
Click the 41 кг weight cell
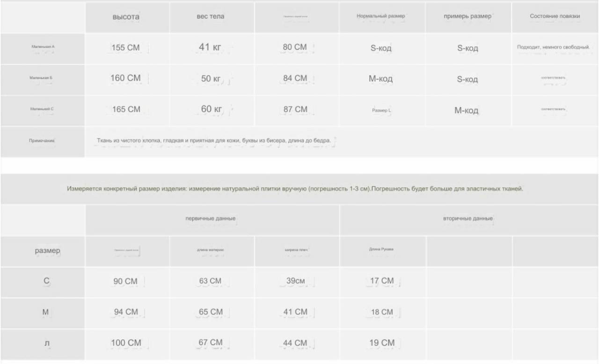(210, 47)
